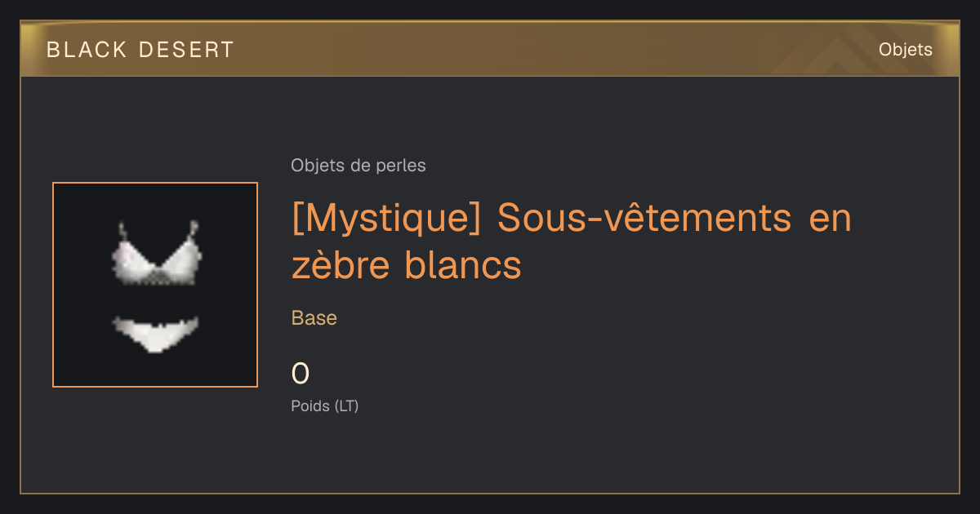Click the words 'zèbre blancs' on second line
Screen dimensions: 980x514
click(406, 265)
